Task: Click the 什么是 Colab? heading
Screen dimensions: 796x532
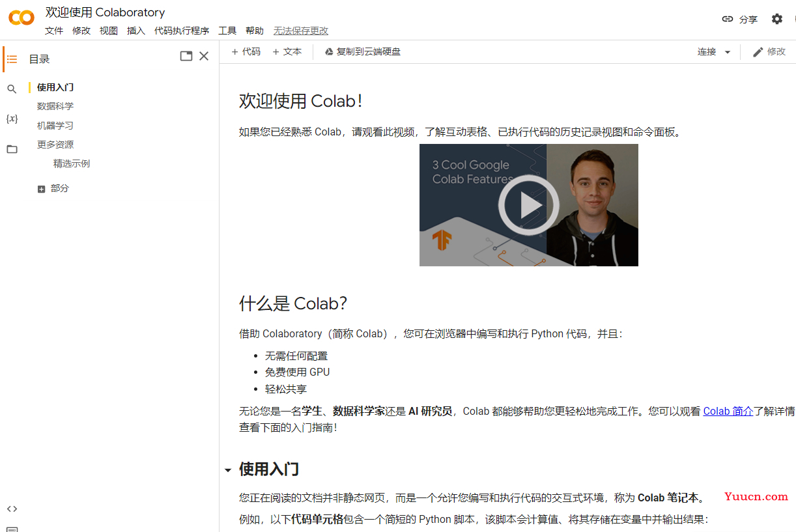Action: point(293,303)
